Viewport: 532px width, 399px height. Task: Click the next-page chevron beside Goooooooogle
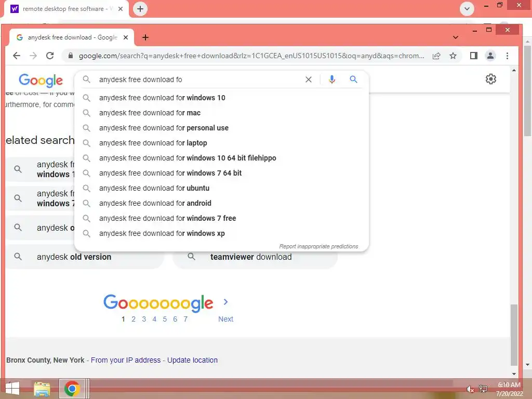click(x=225, y=302)
